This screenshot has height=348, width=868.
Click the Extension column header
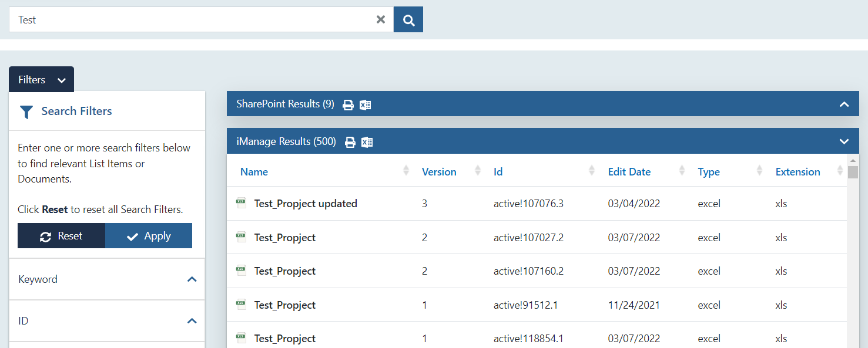(x=797, y=172)
